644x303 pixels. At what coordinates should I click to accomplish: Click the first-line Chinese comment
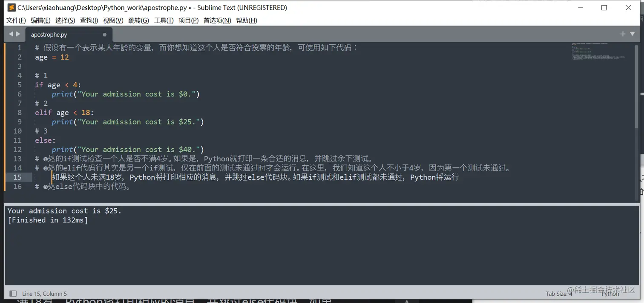[196, 48]
